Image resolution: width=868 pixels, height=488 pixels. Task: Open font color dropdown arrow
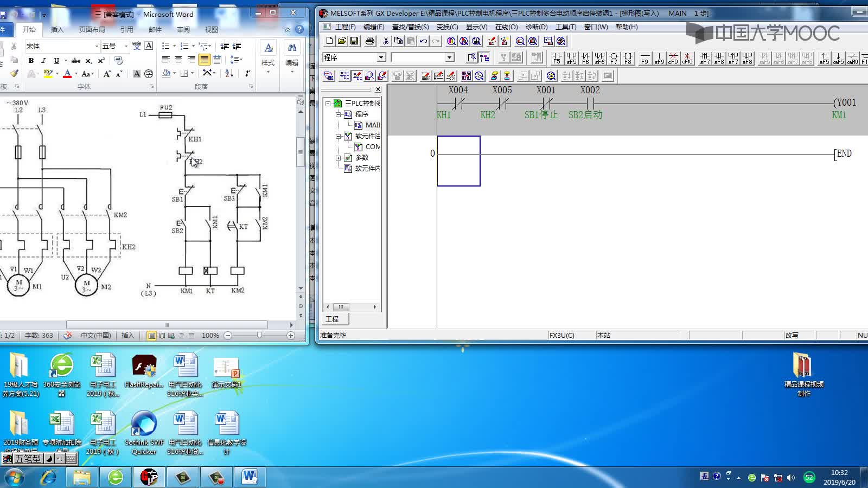click(x=76, y=74)
